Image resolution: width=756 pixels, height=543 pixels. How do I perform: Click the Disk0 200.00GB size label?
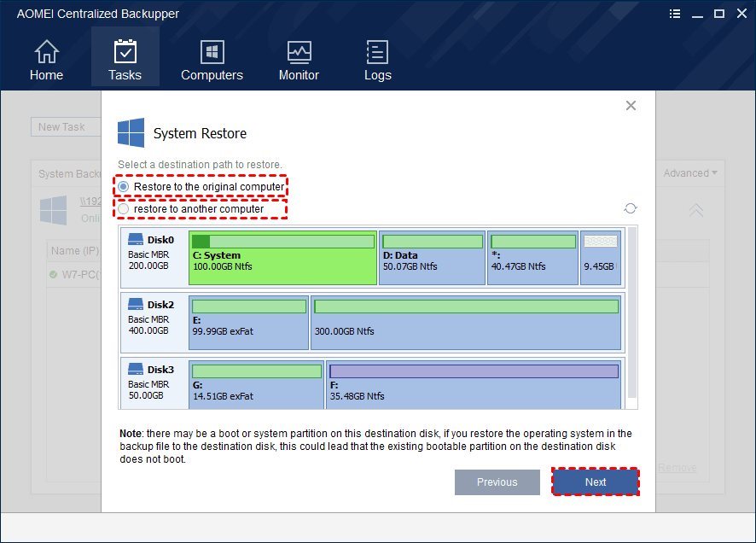click(x=148, y=266)
